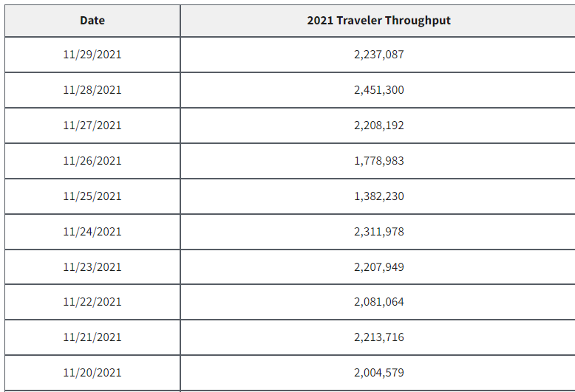Select the 11/28/2021 date cell

92,90
